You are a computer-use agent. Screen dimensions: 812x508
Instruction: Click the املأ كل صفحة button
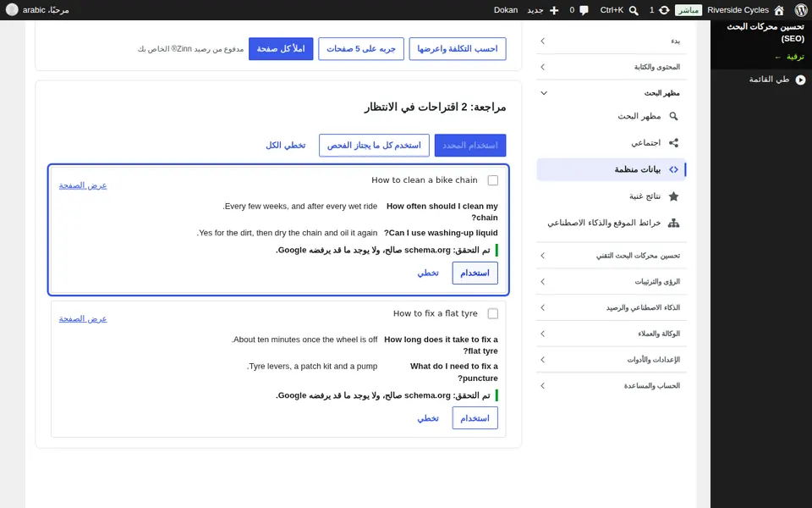281,49
